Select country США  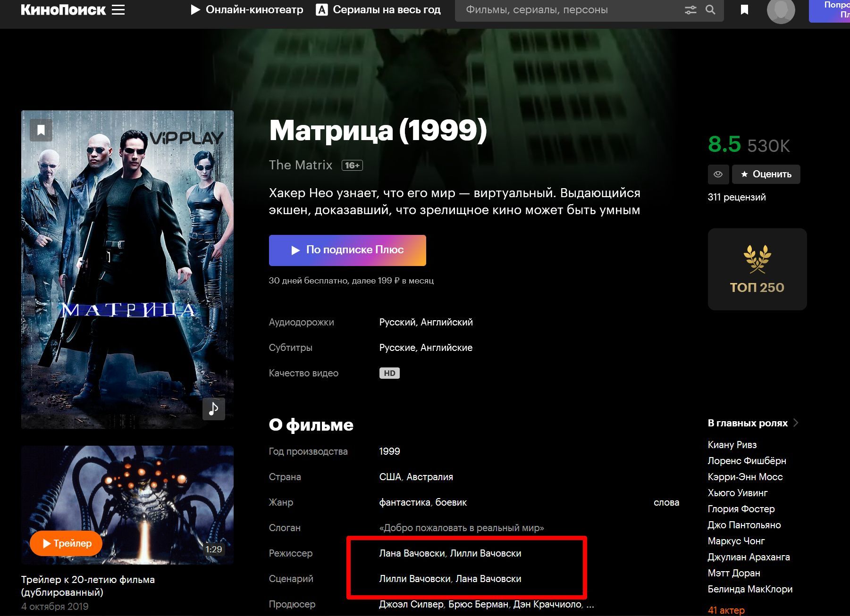point(390,477)
